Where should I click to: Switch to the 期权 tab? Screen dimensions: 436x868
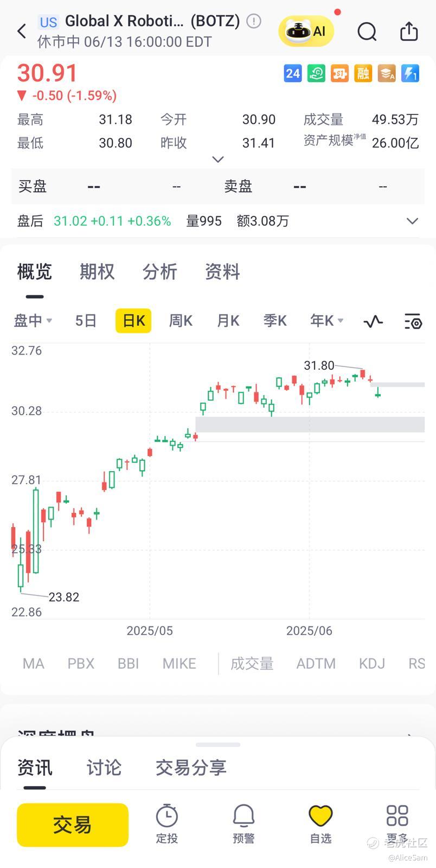point(97,271)
